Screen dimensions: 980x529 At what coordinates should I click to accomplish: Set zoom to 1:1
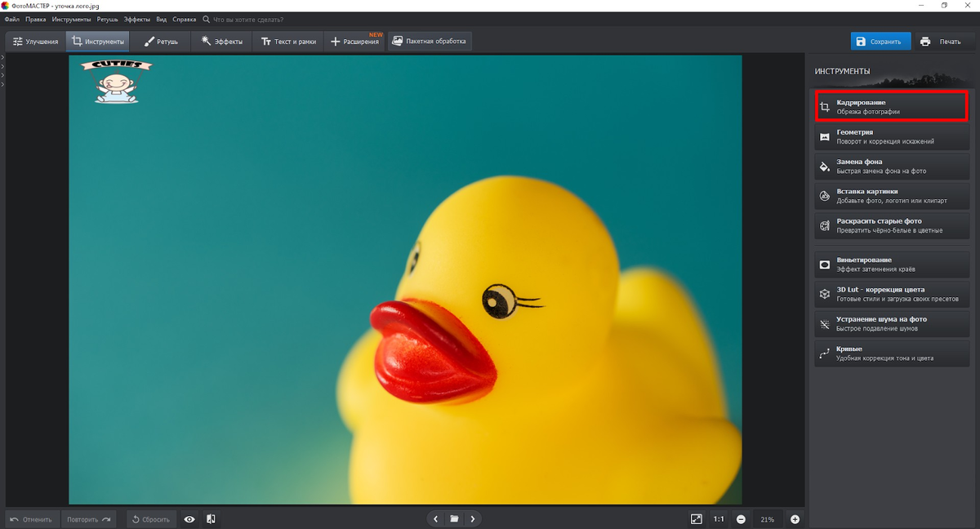(719, 519)
